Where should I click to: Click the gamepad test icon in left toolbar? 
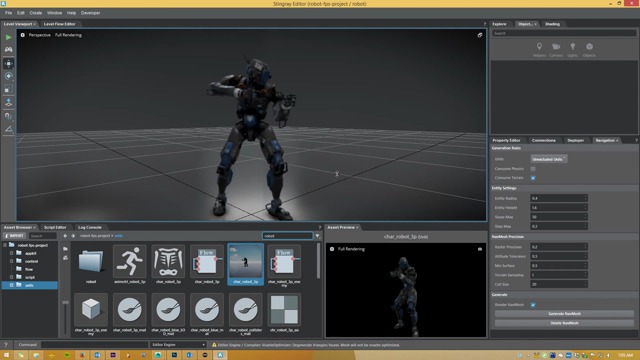(x=8, y=49)
